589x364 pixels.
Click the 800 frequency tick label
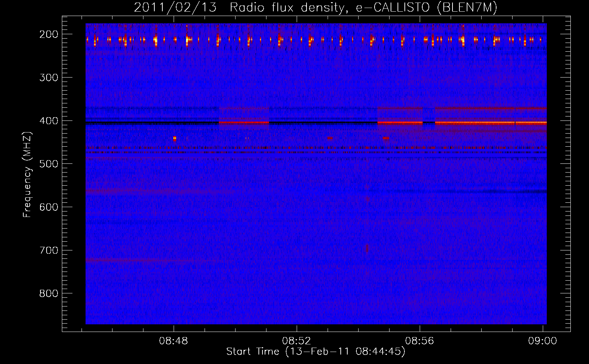point(49,293)
